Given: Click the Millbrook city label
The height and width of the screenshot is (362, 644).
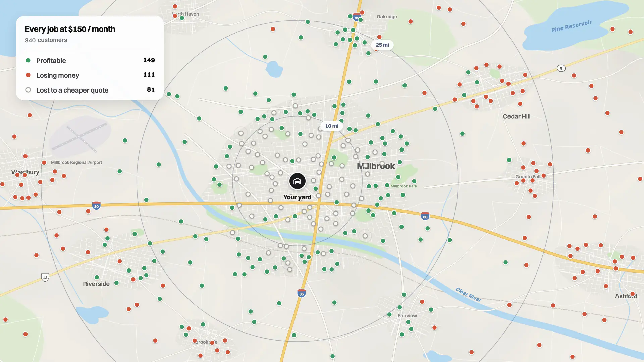Looking at the screenshot, I should [x=376, y=166].
